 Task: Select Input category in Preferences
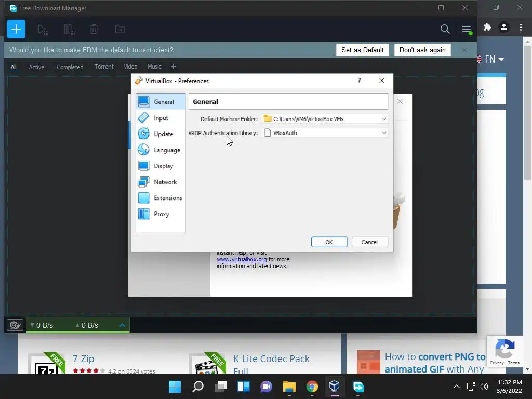click(161, 118)
